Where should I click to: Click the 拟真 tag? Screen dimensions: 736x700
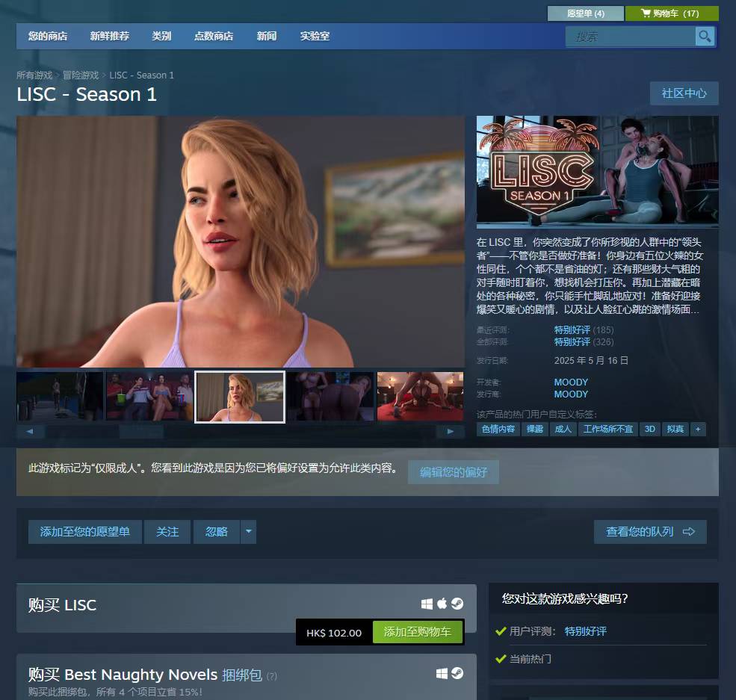(x=675, y=430)
